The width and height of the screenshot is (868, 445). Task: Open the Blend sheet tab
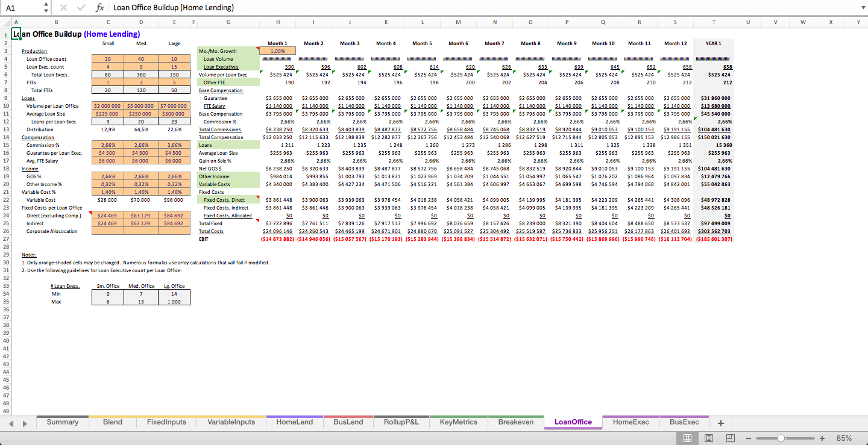click(x=113, y=422)
